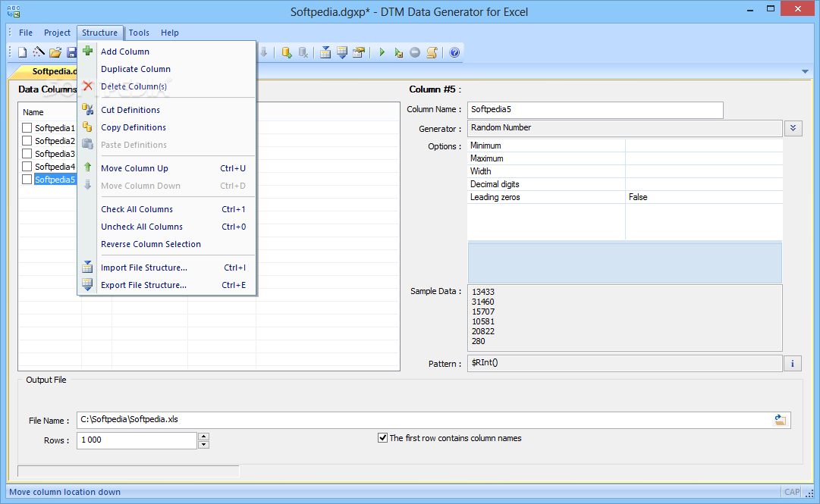Choose Import File Structure... menu entry
The width and height of the screenshot is (820, 504).
[x=167, y=268]
